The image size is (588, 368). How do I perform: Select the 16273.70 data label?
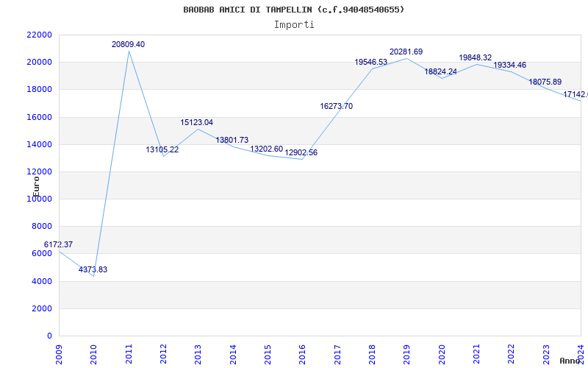[x=337, y=106]
